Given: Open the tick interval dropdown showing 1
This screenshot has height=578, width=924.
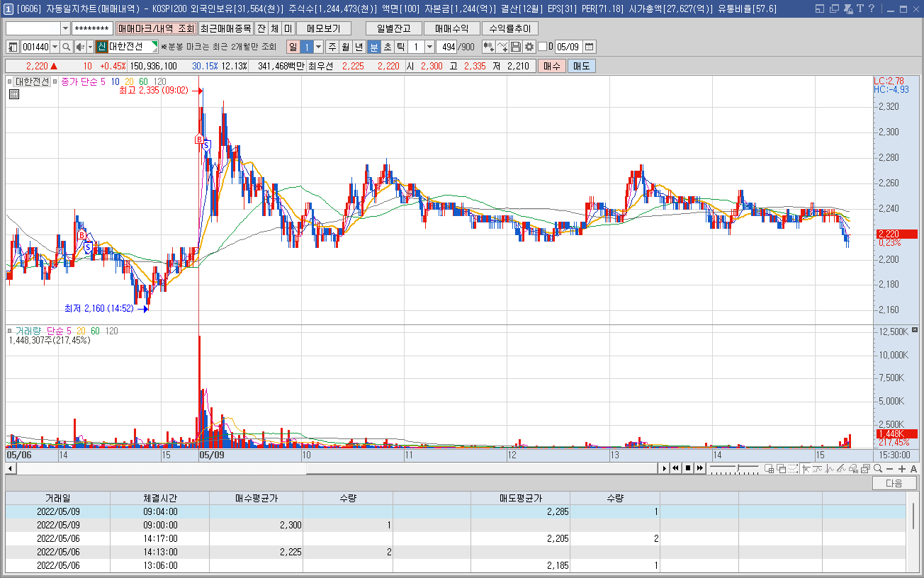Looking at the screenshot, I should pyautogui.click(x=429, y=47).
